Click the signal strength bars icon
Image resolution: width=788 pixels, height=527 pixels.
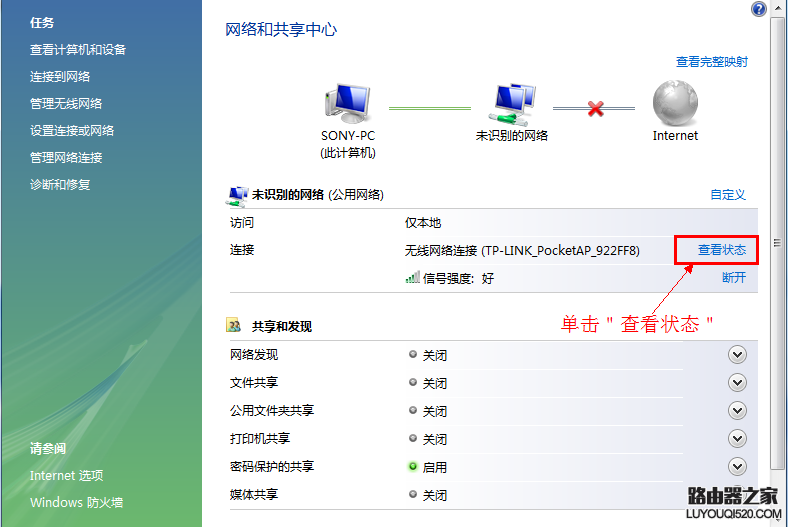pos(413,277)
